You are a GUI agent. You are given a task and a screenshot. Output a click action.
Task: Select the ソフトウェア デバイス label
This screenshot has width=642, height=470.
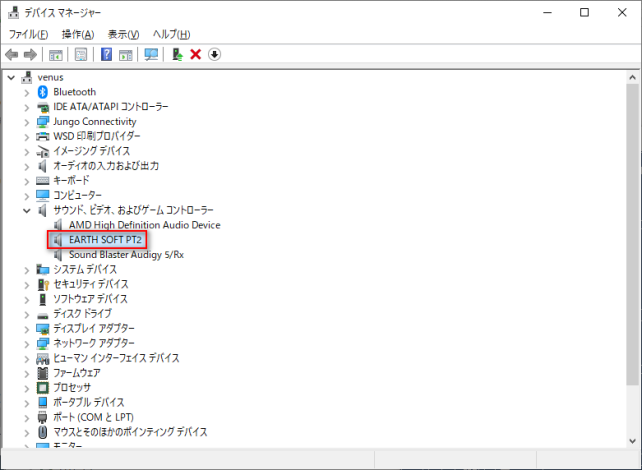click(90, 299)
